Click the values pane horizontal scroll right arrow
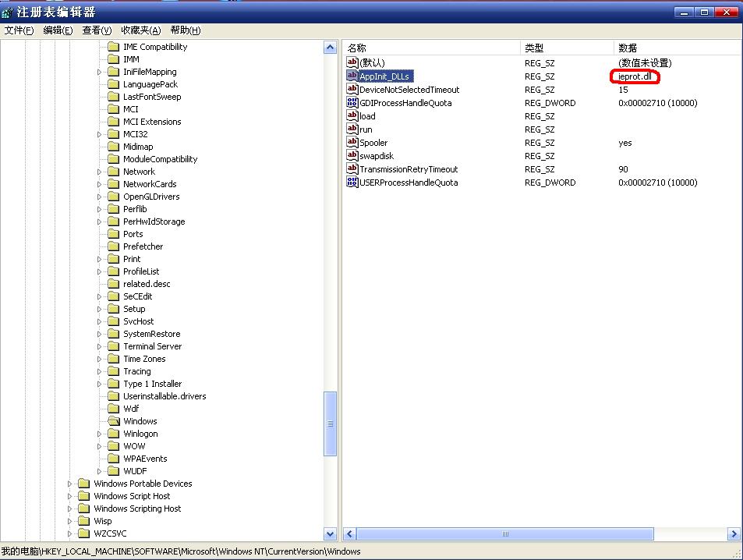743x560 pixels. (734, 534)
